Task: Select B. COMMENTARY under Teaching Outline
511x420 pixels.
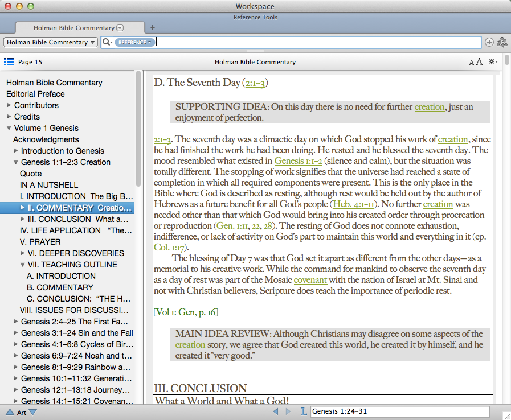Action: 60,287
